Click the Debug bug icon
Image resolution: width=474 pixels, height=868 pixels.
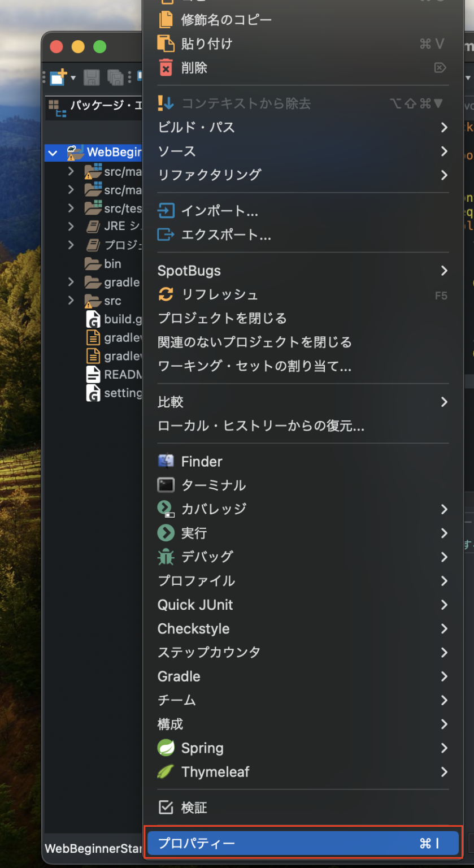(165, 557)
